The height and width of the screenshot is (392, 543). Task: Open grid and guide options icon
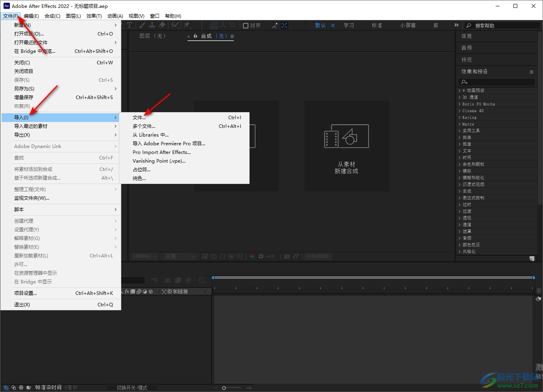tap(240, 256)
